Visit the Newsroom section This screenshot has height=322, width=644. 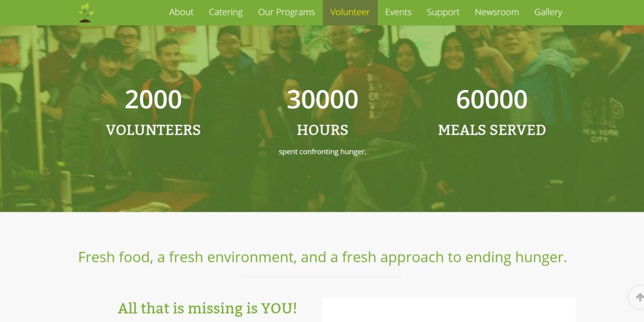point(497,12)
